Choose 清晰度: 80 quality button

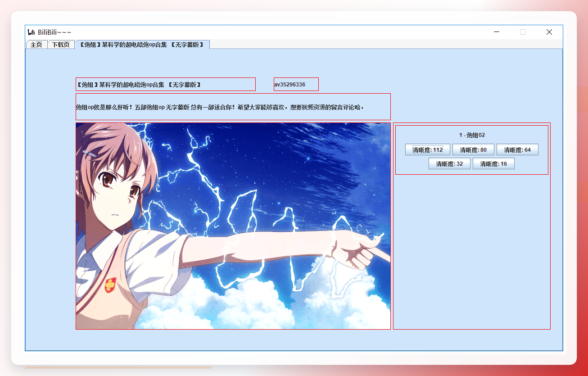tap(473, 150)
